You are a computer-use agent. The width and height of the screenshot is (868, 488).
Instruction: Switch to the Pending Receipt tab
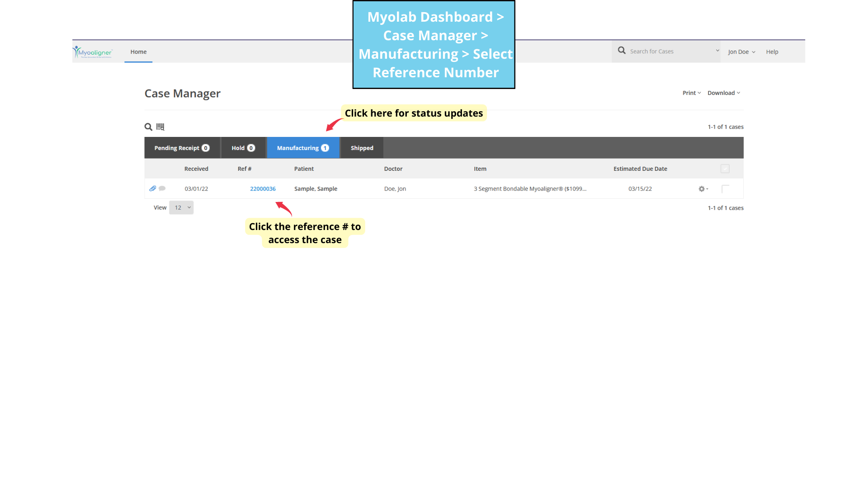[x=182, y=148]
